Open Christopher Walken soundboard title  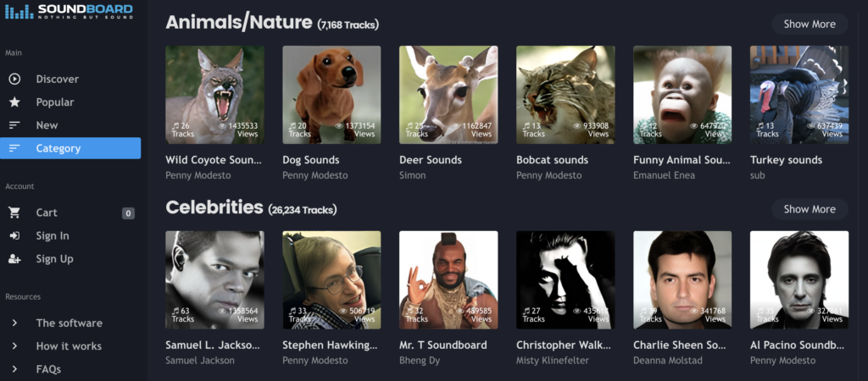pos(564,345)
